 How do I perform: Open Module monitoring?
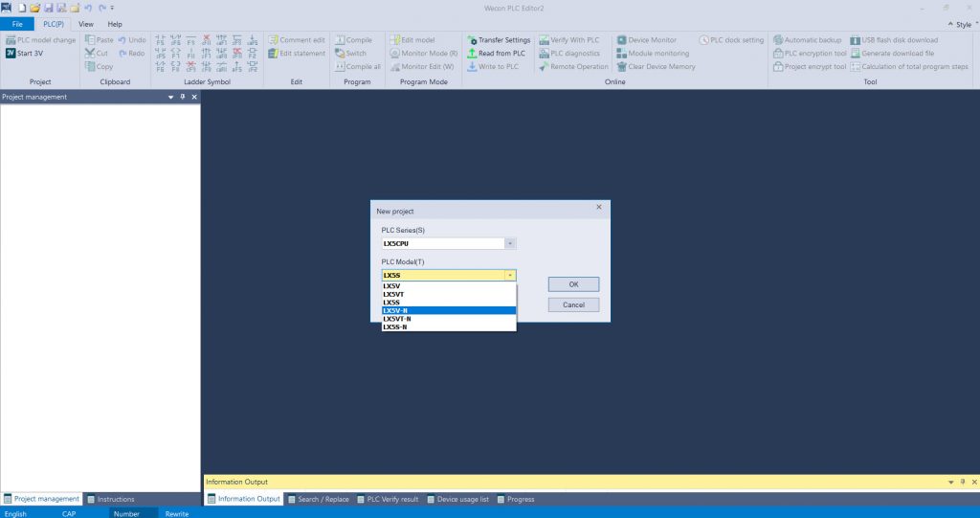pyautogui.click(x=653, y=54)
